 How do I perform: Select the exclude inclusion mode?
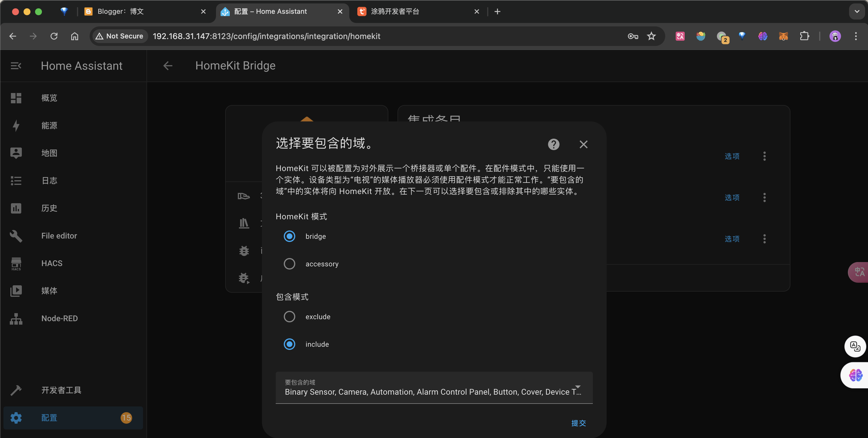point(289,317)
